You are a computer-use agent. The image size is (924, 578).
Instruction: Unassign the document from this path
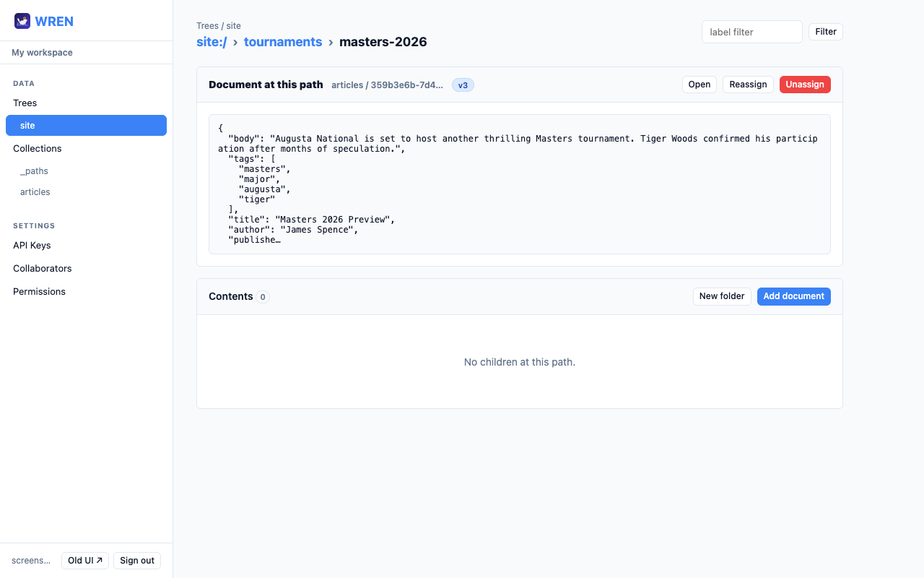pyautogui.click(x=805, y=85)
